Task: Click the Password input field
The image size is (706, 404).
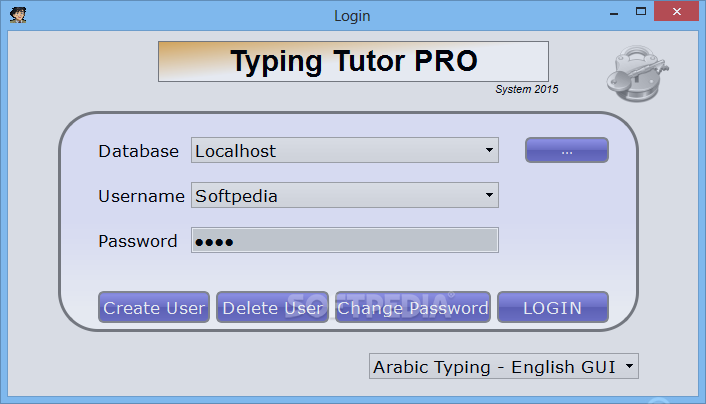Action: (x=345, y=241)
